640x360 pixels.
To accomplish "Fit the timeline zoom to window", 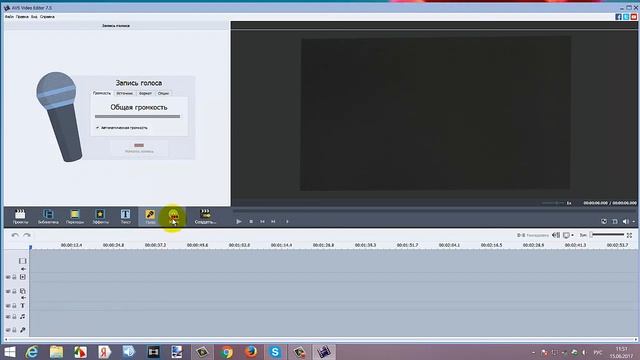I will (x=629, y=235).
